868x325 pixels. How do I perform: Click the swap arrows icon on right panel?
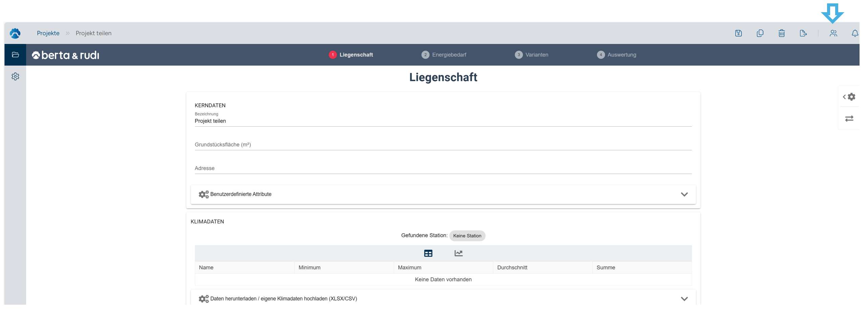(x=849, y=118)
